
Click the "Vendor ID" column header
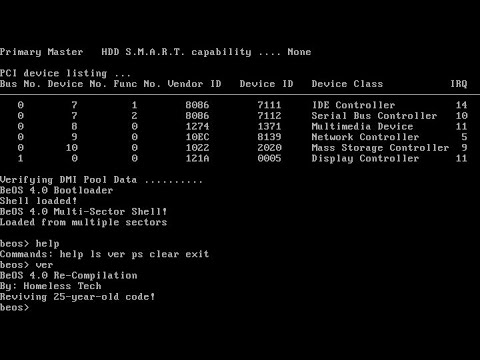click(194, 84)
